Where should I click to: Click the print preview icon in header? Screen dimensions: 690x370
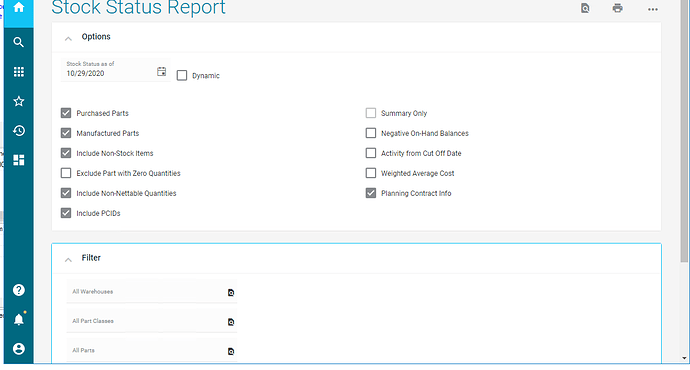pos(585,8)
